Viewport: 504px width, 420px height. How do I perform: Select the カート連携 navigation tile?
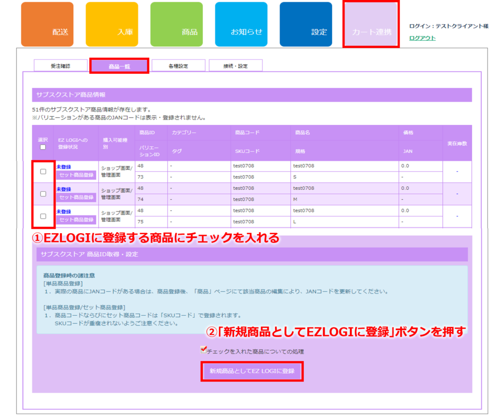tap(371, 25)
